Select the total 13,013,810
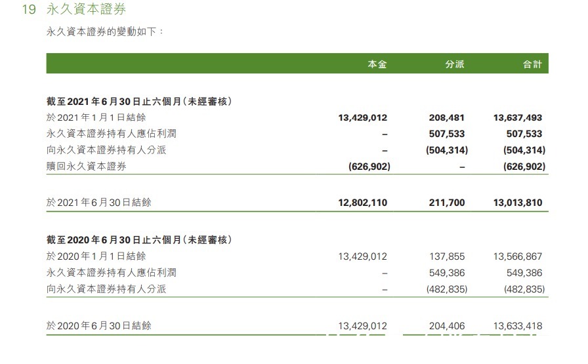588x364 pixels. pyautogui.click(x=518, y=203)
